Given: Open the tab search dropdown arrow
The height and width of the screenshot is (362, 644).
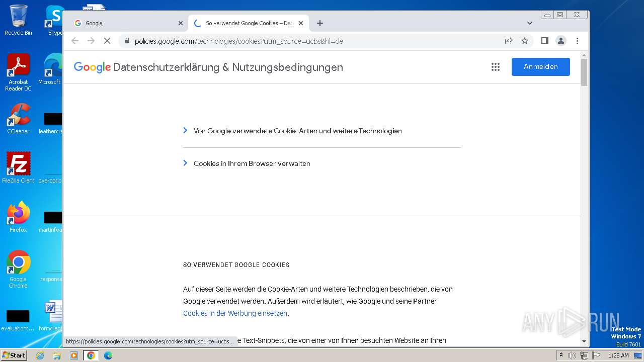Looking at the screenshot, I should tap(530, 23).
